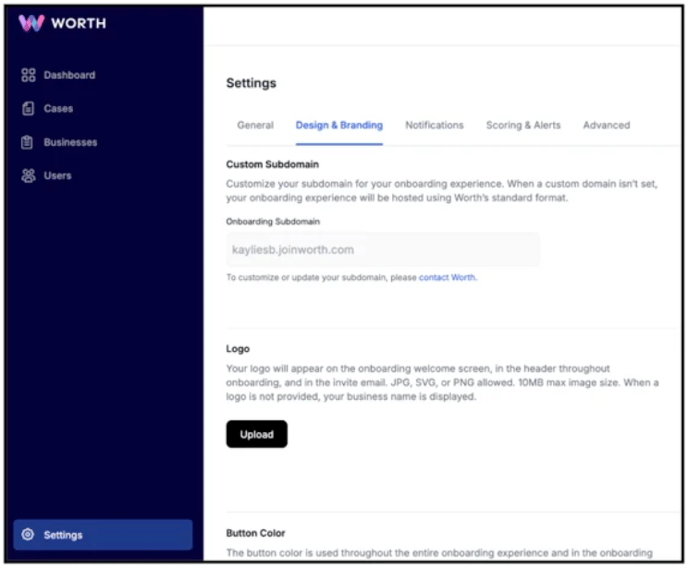Select the Settings label in the sidebar
Viewport: 688px width, 568px height.
pos(64,535)
